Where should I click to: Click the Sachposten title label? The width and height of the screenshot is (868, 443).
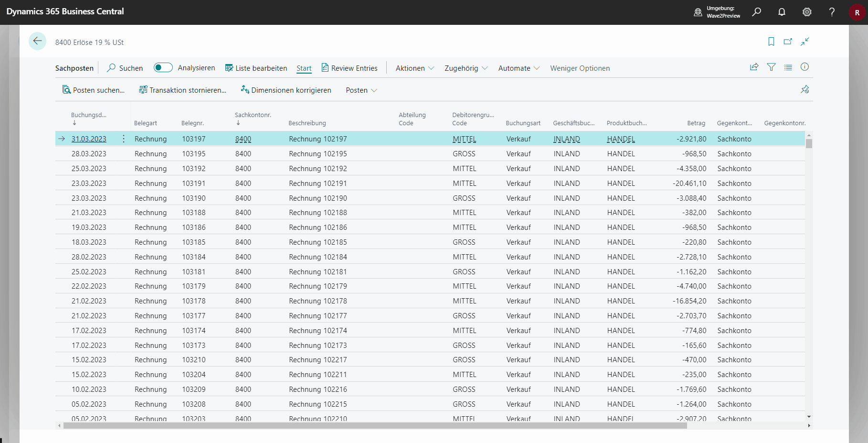74,68
